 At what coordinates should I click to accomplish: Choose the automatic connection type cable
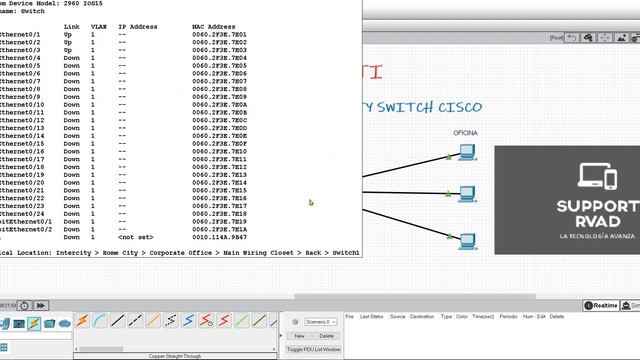tap(82, 320)
